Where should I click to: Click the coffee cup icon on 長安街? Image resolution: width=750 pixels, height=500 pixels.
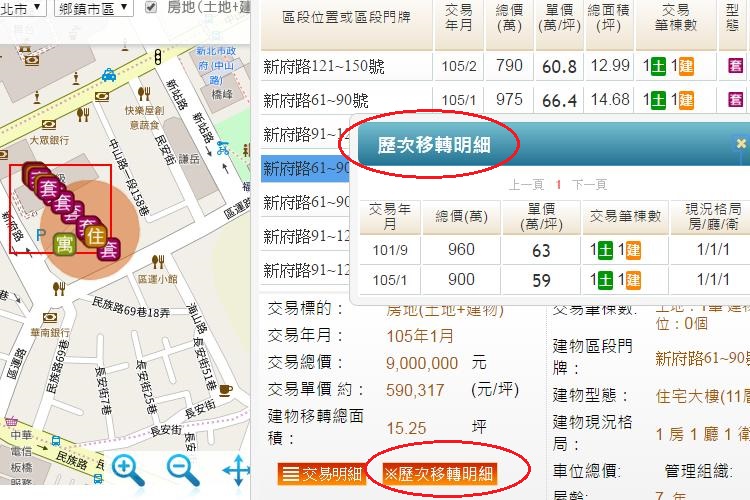[226, 389]
